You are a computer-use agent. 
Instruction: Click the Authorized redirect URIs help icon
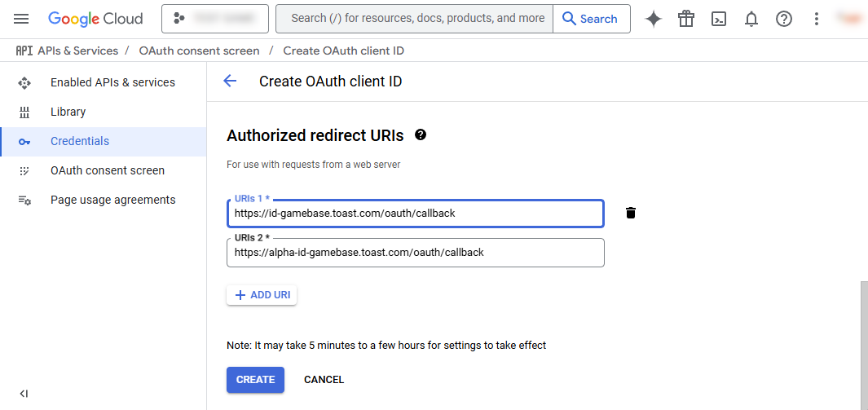421,134
